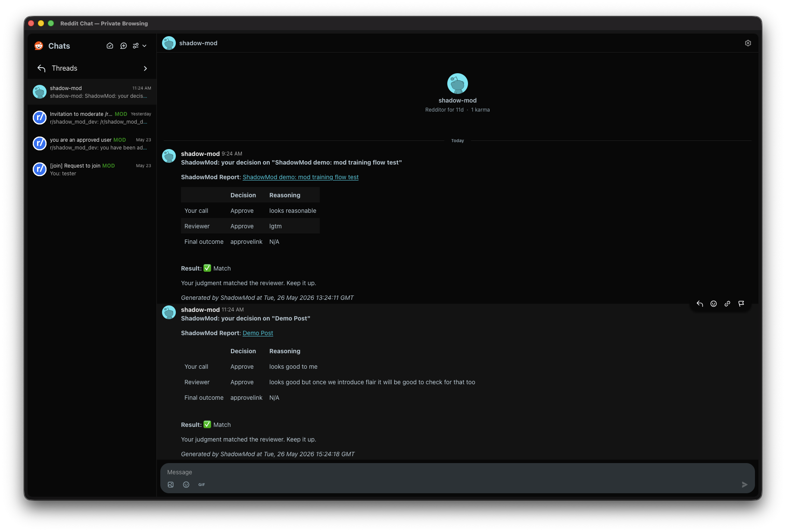786x532 pixels.
Task: Click the '1 karma' profile text
Action: (x=480, y=110)
